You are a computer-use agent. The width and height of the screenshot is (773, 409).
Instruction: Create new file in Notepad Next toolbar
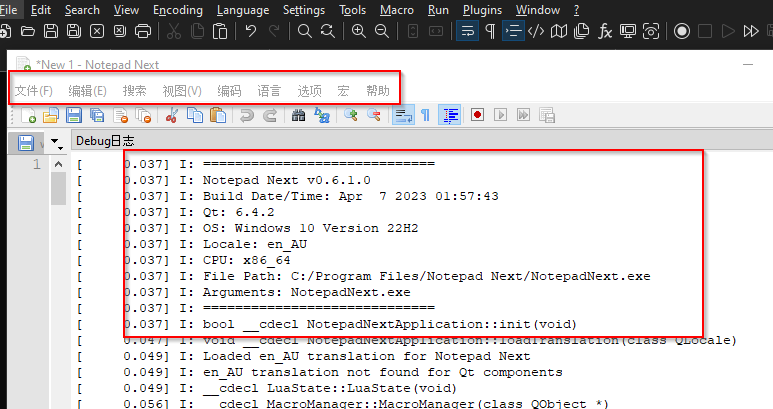point(28,115)
